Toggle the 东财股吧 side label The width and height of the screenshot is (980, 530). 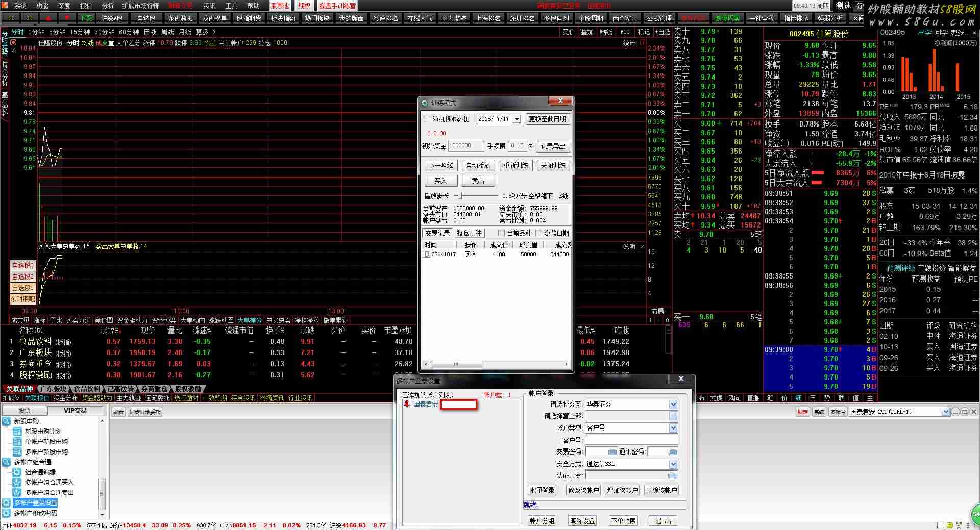[23, 299]
